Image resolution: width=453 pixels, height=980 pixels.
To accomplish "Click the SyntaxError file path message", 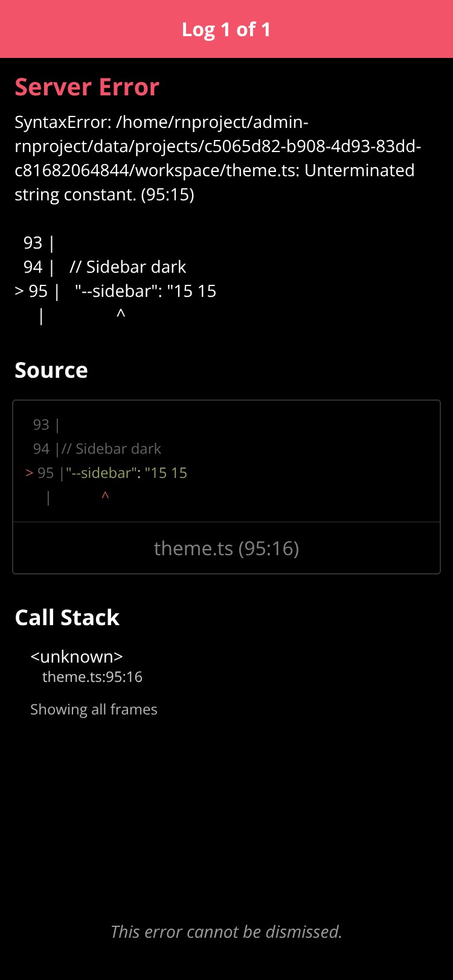I will (217, 158).
